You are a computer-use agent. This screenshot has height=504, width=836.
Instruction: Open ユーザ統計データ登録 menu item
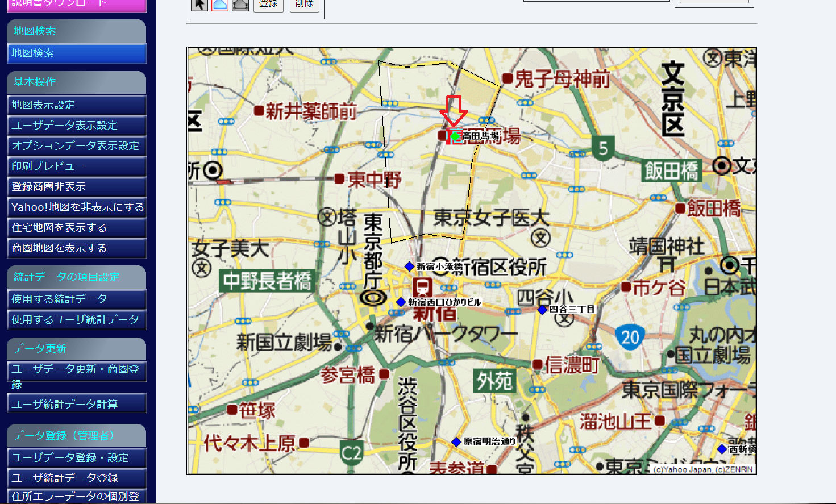77,478
